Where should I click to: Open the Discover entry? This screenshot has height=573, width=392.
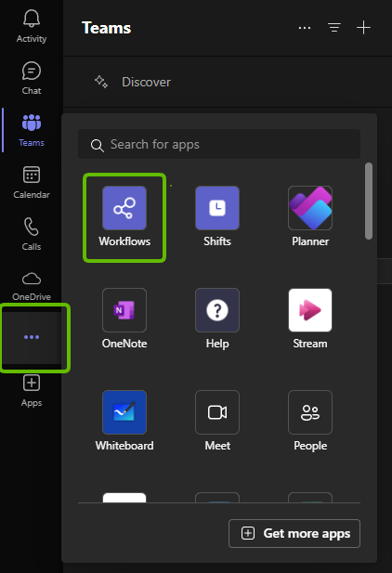click(x=228, y=82)
